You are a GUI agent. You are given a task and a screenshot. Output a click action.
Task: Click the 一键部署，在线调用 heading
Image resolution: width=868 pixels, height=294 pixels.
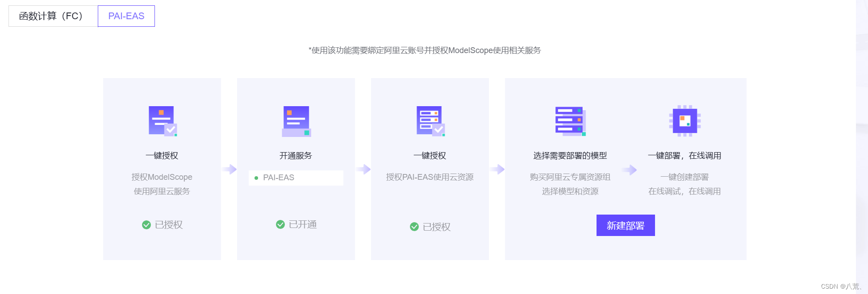(x=684, y=156)
